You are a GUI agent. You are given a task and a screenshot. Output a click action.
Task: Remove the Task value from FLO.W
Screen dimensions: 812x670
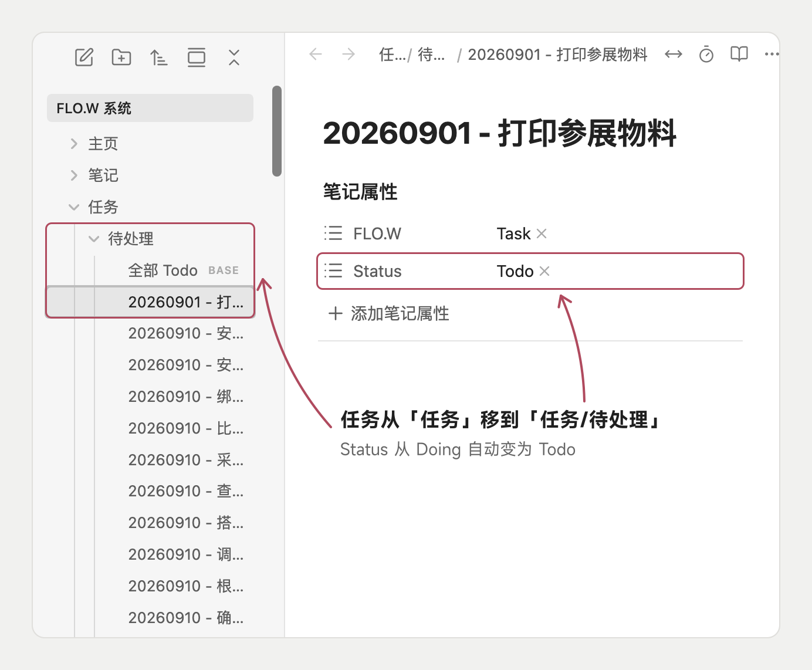click(542, 234)
